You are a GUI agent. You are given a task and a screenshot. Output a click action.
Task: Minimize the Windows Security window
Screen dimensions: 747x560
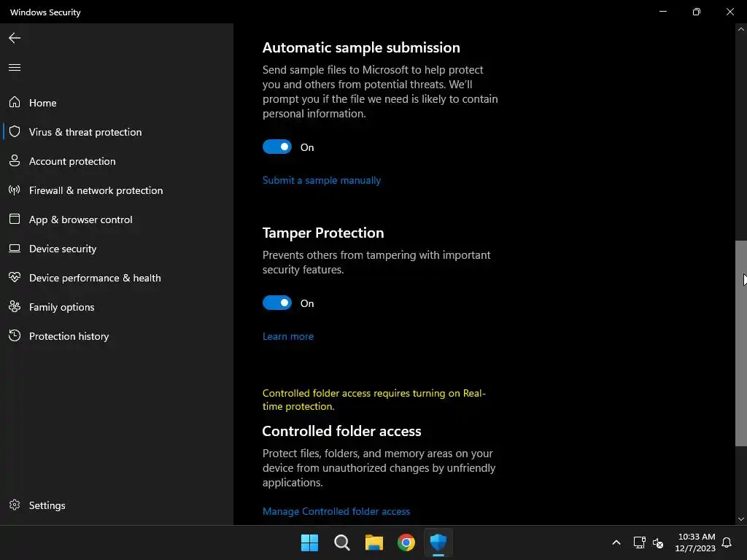pos(662,12)
